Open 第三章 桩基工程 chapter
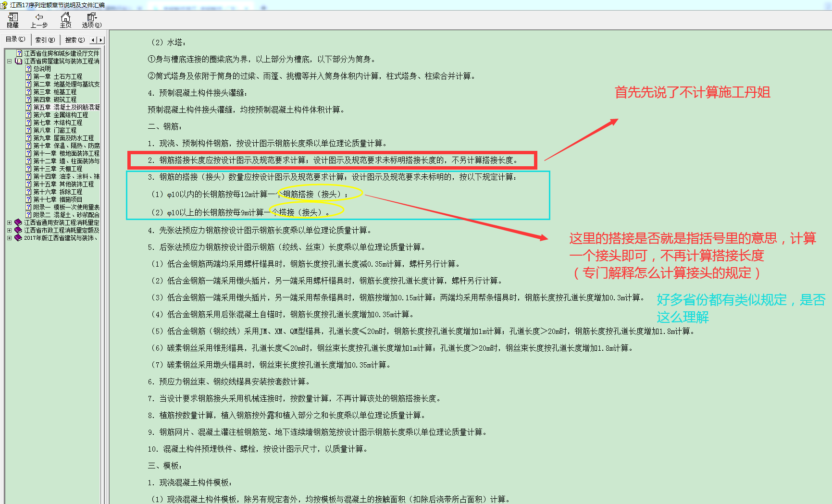The height and width of the screenshot is (504, 832). (x=55, y=92)
